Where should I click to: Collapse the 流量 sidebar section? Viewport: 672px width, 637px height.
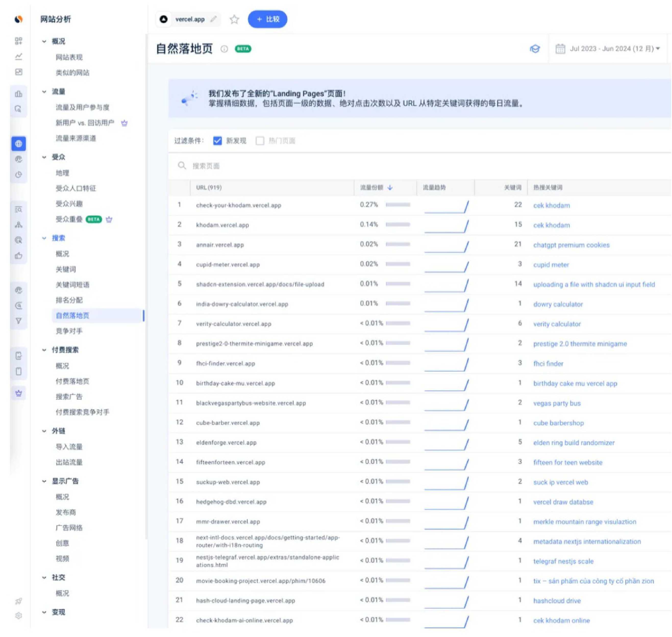(44, 92)
